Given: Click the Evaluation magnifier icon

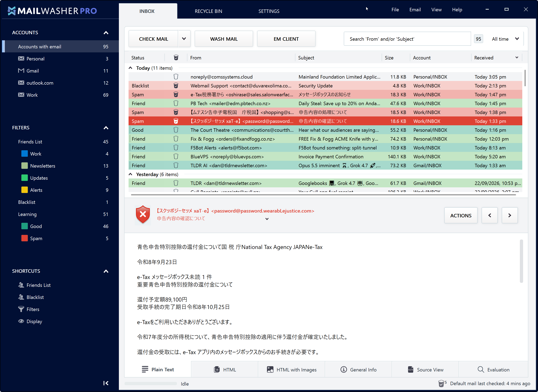Looking at the screenshot, I should point(481,369).
